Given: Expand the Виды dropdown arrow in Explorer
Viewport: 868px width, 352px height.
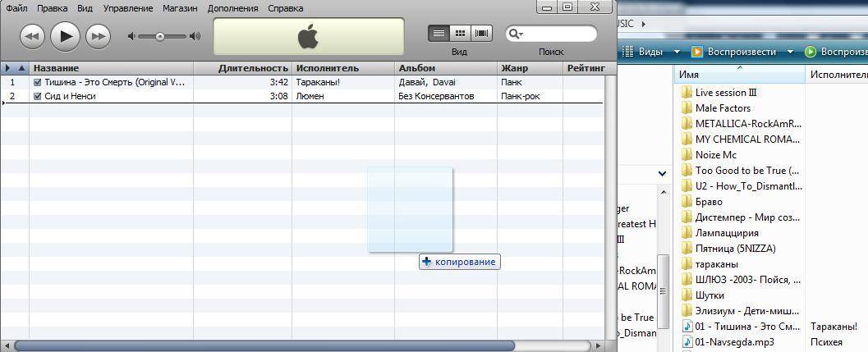Looking at the screenshot, I should [x=677, y=52].
